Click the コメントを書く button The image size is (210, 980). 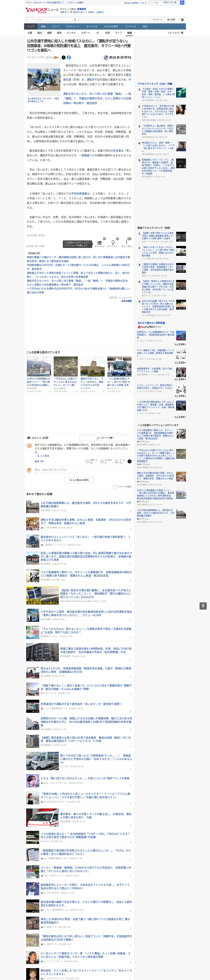[x=105, y=438]
